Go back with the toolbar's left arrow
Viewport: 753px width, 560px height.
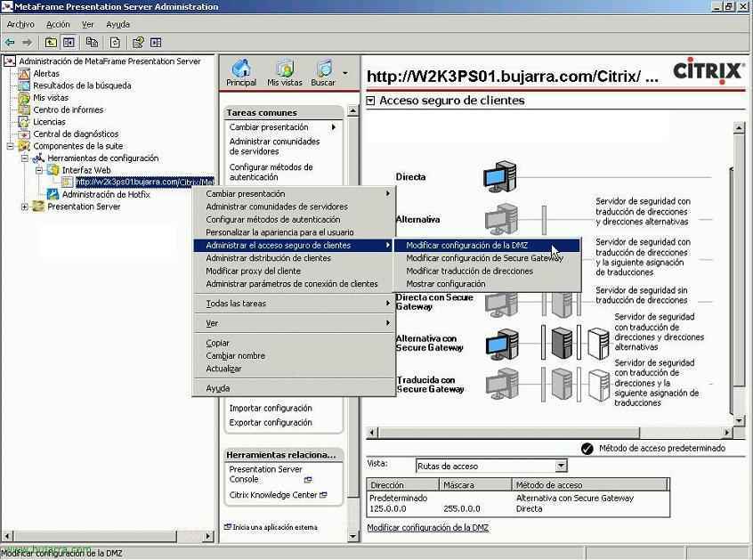[x=10, y=43]
